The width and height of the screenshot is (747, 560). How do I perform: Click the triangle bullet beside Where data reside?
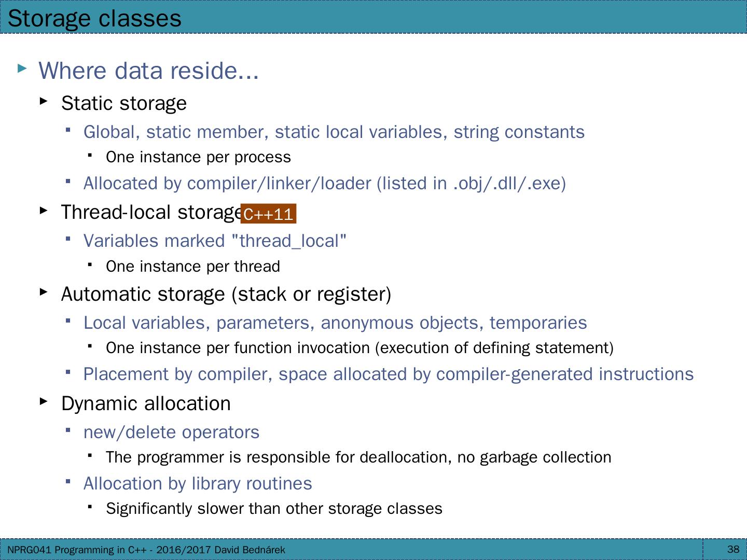coord(22,68)
